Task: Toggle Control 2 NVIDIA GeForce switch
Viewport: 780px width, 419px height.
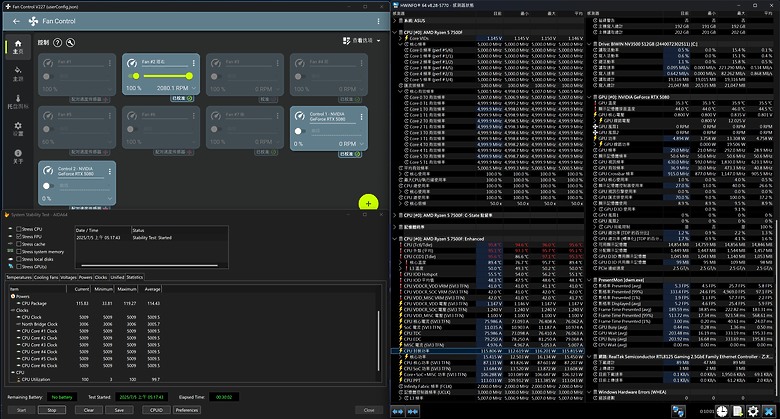Action: (x=48, y=186)
